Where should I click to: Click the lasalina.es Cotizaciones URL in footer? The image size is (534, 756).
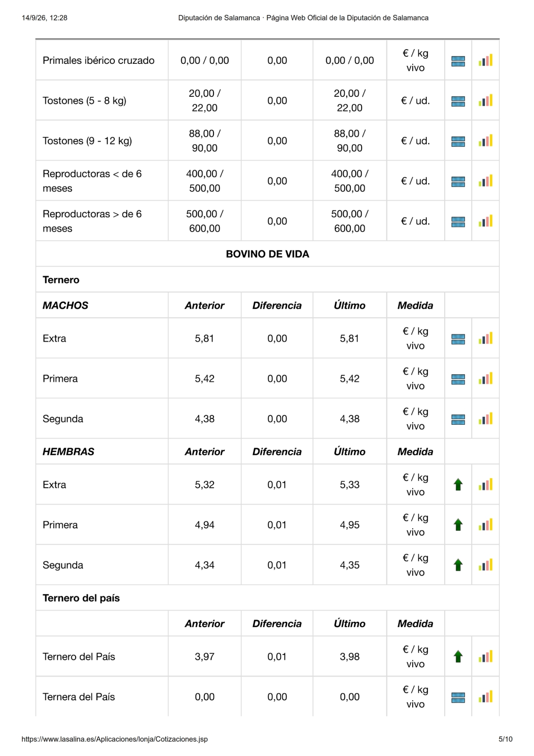115,739
